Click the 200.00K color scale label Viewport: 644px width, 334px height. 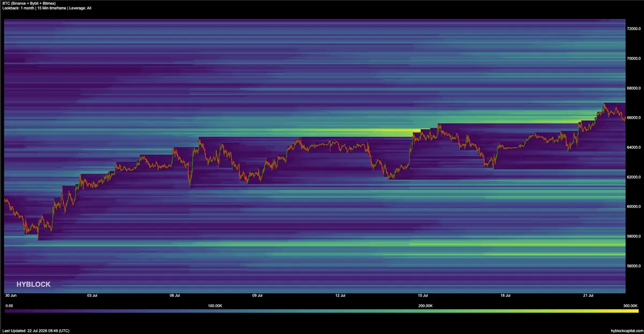(x=425, y=306)
